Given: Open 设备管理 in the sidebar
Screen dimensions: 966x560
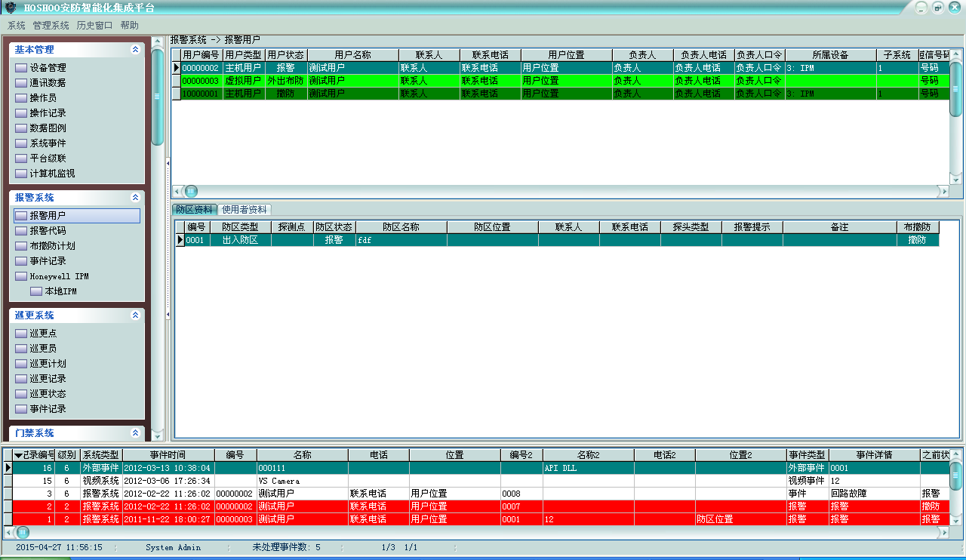Looking at the screenshot, I should (x=48, y=68).
